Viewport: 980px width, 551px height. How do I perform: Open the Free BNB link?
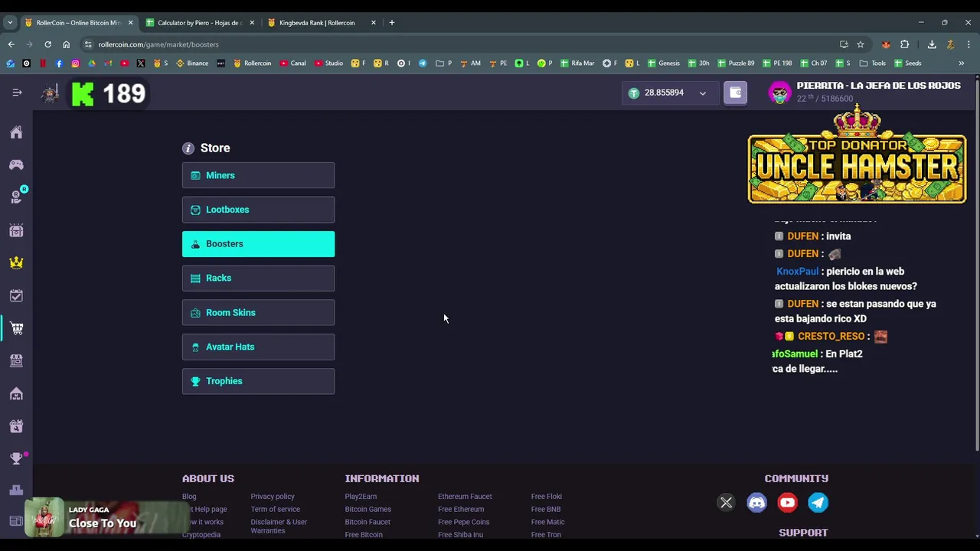[x=546, y=510]
